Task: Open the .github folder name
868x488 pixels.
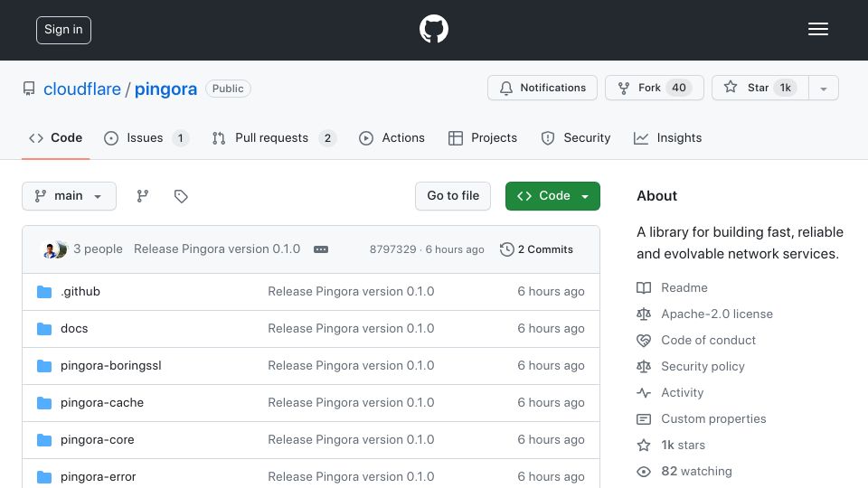Action: pos(80,292)
